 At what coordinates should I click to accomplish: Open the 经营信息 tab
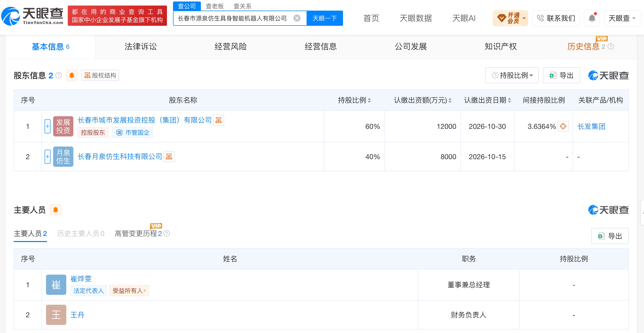point(321,47)
